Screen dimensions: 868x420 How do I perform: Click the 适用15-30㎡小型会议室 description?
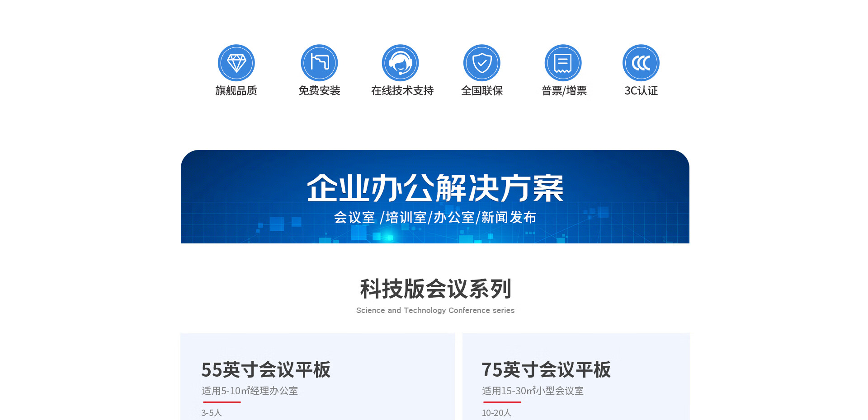coord(533,391)
